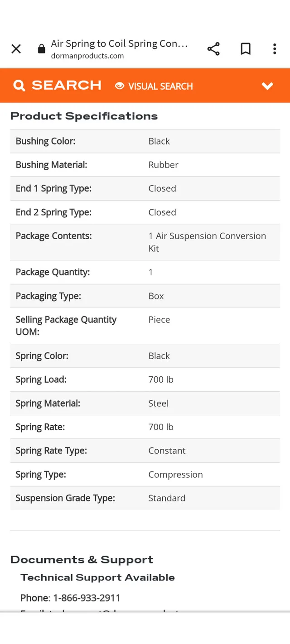The height and width of the screenshot is (644, 290).
Task: Open the browser overflow three-dot menu
Action: (x=275, y=48)
